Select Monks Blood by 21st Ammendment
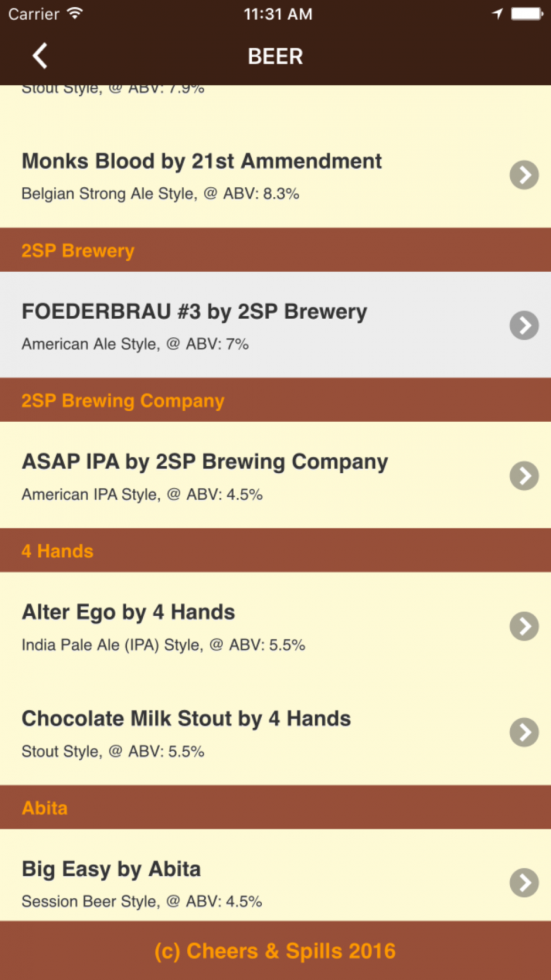Viewport: 551px width, 980px height. tap(275, 175)
